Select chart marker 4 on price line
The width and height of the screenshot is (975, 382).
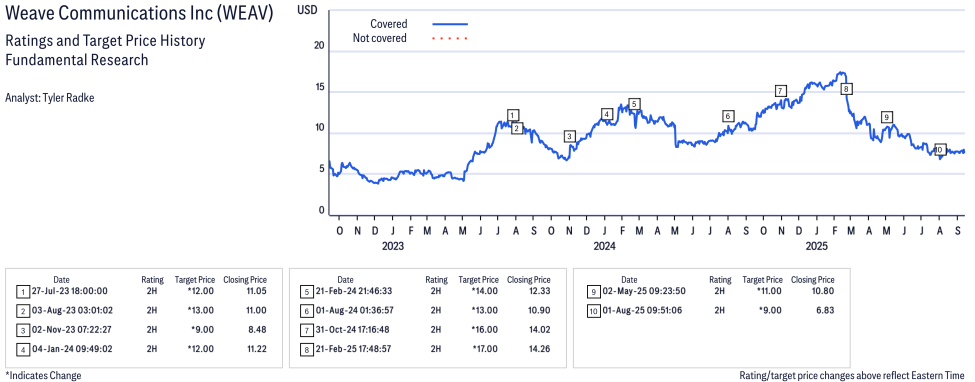[x=607, y=114]
